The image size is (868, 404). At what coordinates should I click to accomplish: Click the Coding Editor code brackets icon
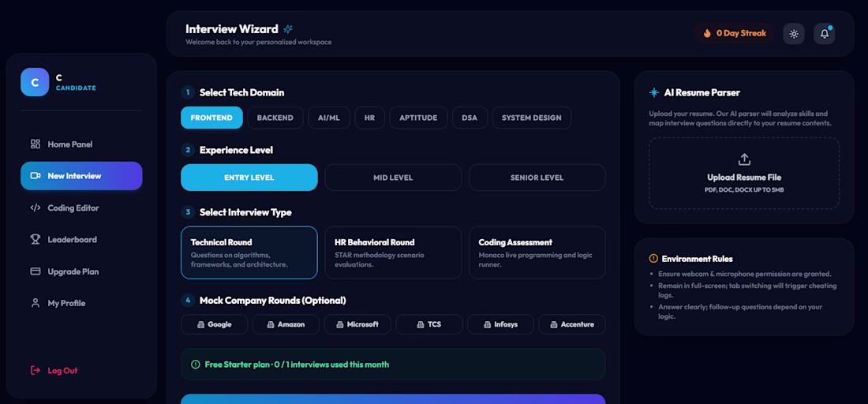click(36, 208)
